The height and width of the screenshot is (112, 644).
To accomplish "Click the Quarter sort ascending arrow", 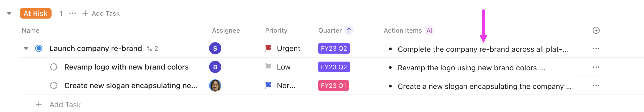I will [x=349, y=30].
